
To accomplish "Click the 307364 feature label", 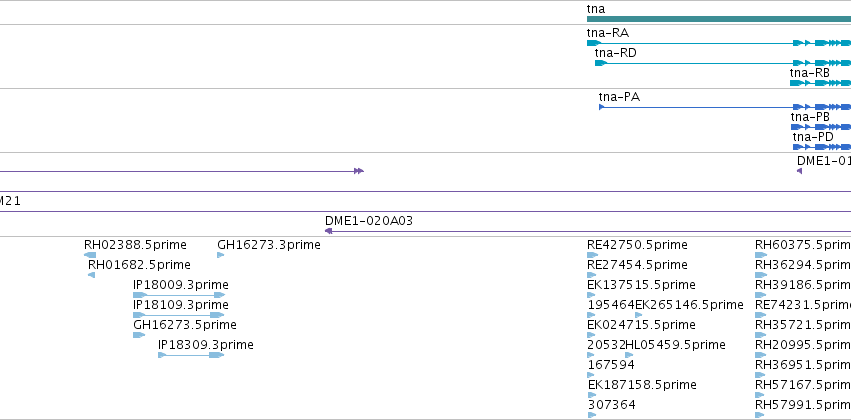I will click(x=612, y=405).
